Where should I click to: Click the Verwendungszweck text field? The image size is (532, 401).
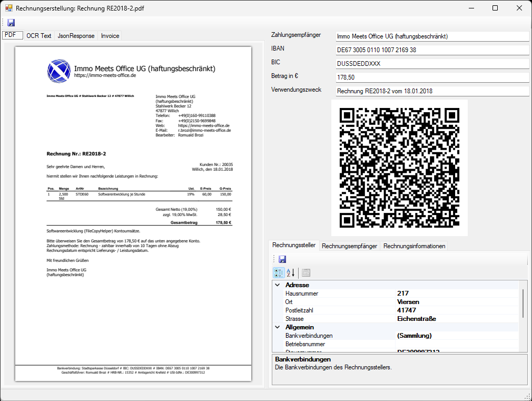point(432,91)
